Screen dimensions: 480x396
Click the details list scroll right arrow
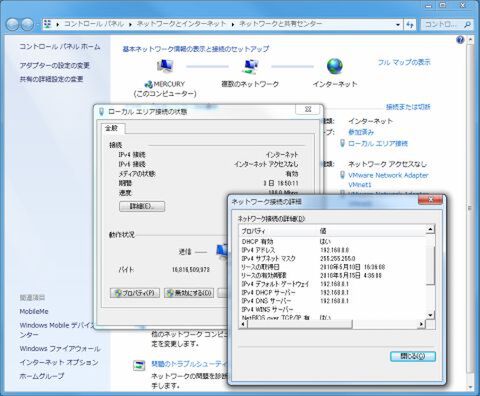pyautogui.click(x=422, y=324)
